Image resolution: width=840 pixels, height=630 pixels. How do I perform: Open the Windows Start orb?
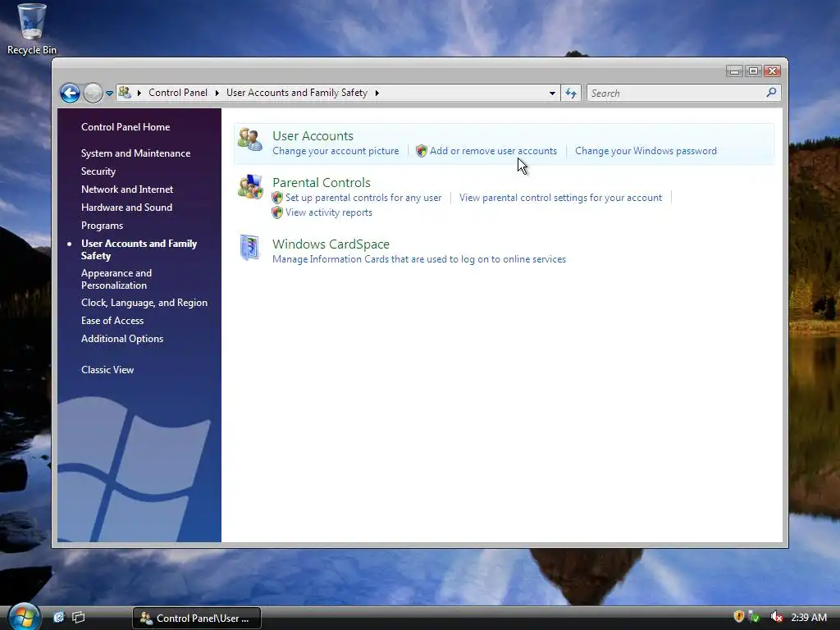coord(24,617)
